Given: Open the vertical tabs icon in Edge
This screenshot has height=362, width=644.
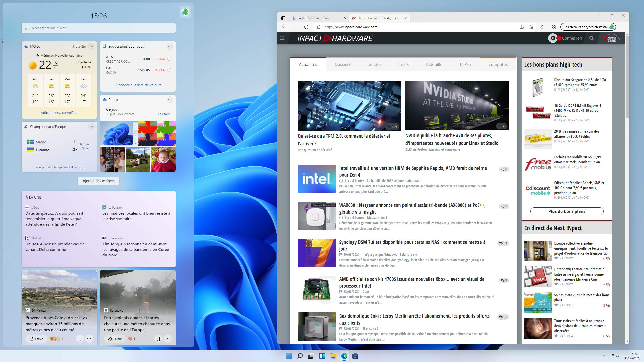Looking at the screenshot, I should point(283,18).
